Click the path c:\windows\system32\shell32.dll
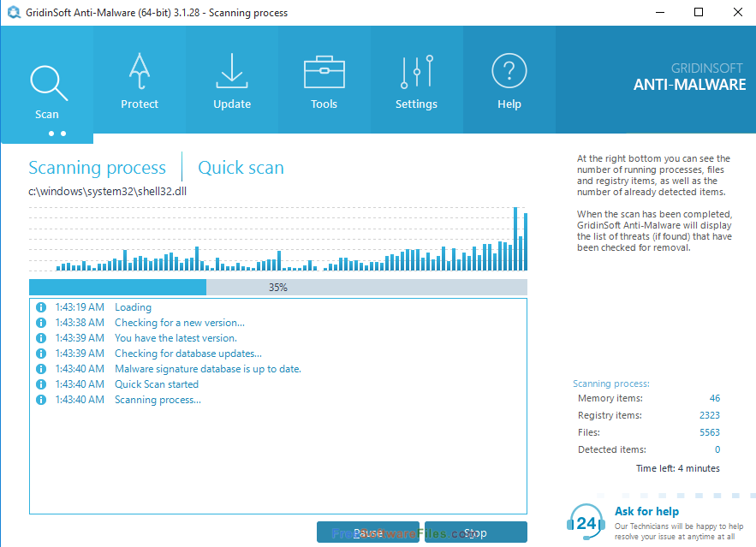The width and height of the screenshot is (756, 547). [x=108, y=192]
